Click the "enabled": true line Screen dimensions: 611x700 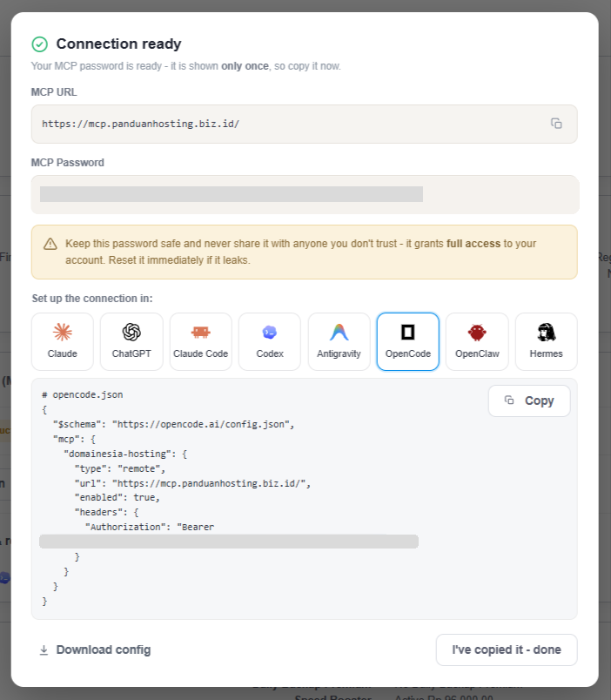117,497
